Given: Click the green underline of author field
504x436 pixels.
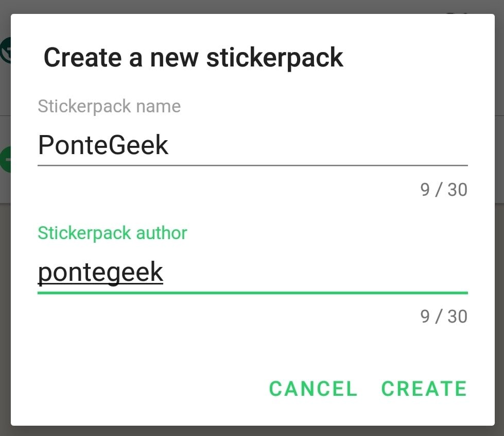Looking at the screenshot, I should point(253,293).
